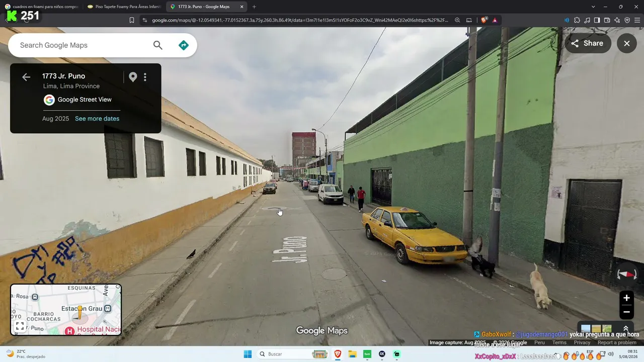Click the Pegman marker on the minimap
Screen dimensions: 644x362
[x=79, y=313]
